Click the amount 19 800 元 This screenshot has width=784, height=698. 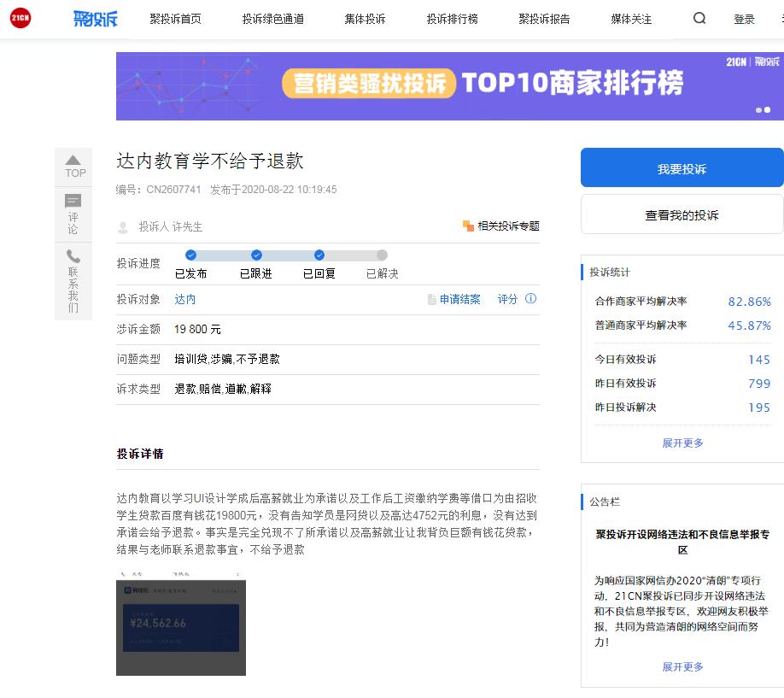(x=197, y=329)
